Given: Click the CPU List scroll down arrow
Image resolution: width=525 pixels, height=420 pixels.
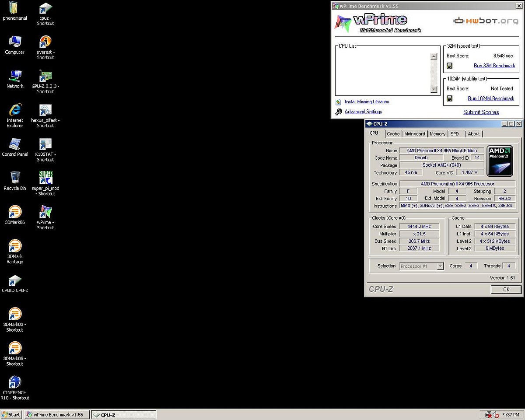Looking at the screenshot, I should click(434, 89).
